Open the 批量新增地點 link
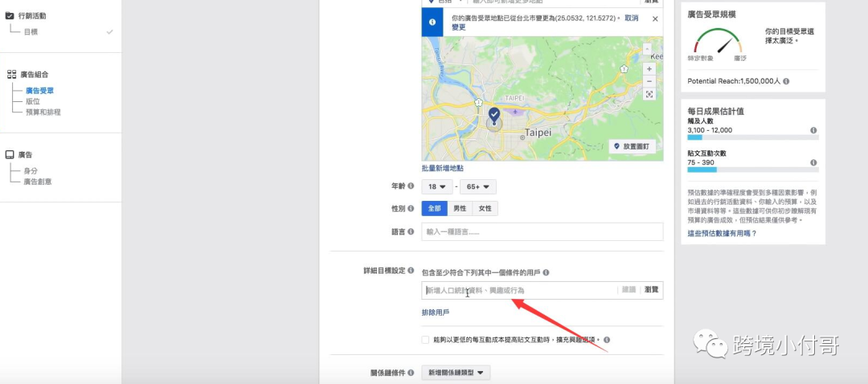The height and width of the screenshot is (384, 868). pyautogui.click(x=442, y=168)
